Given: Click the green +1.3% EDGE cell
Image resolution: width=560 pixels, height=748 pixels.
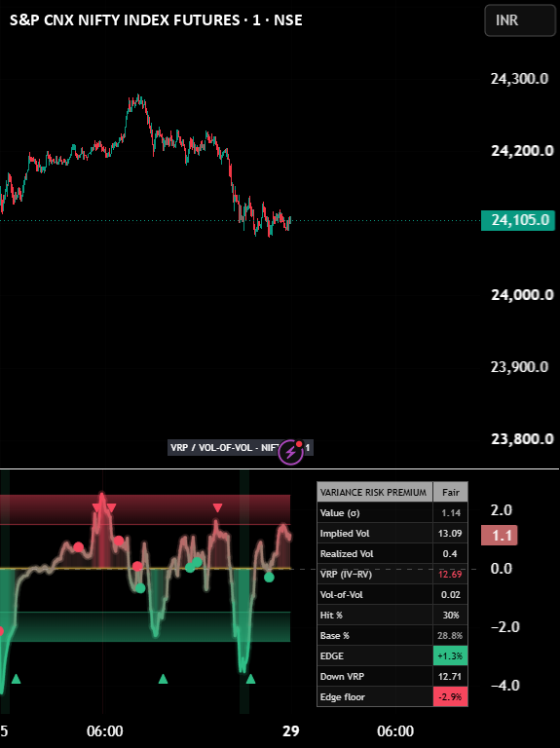Looking at the screenshot, I should pos(450,655).
